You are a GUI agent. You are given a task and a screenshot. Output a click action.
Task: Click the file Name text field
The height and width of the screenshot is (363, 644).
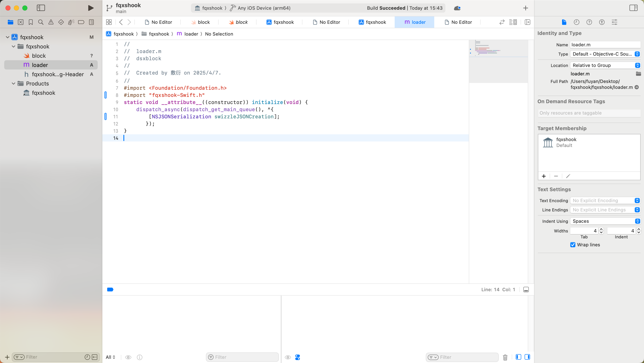[605, 45]
